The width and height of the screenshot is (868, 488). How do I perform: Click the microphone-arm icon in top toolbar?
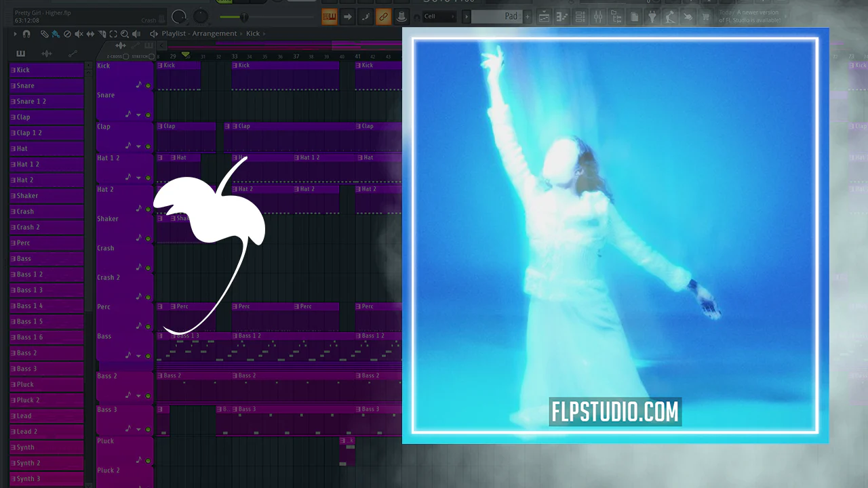pyautogui.click(x=670, y=16)
